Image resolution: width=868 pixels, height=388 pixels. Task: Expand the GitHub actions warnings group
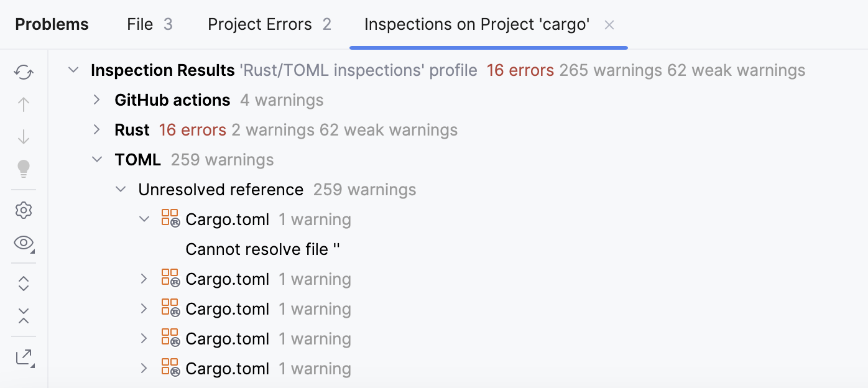tap(96, 99)
